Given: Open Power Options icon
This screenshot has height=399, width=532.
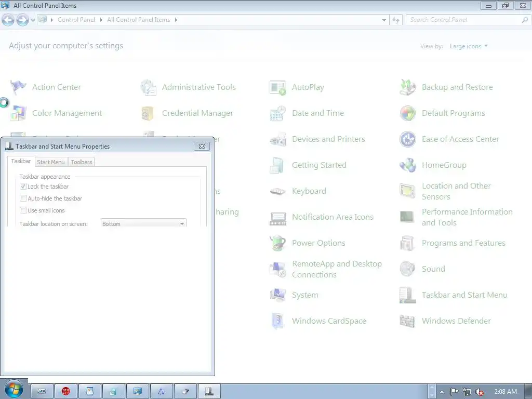Looking at the screenshot, I should 278,243.
